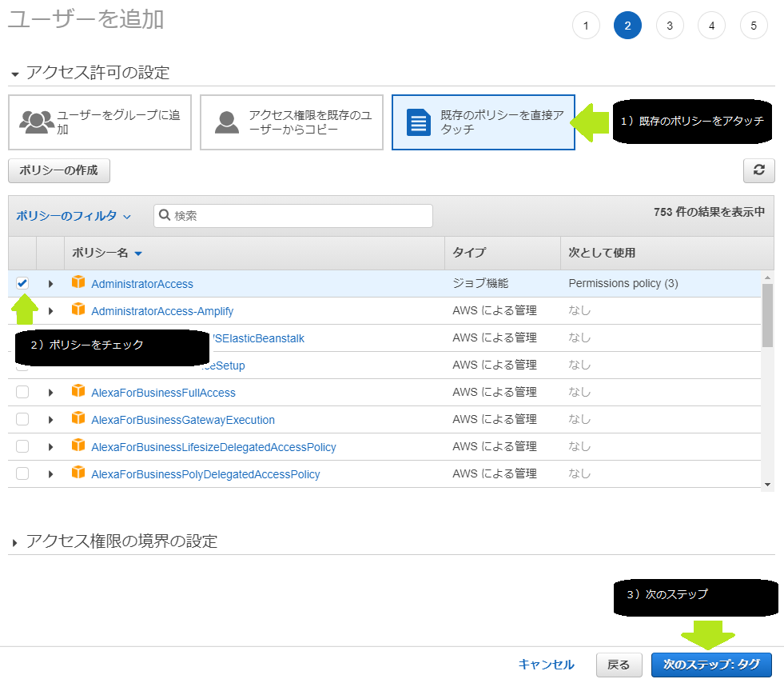Expand the アクセス権限の境界の設定 section
This screenshot has width=784, height=679.
click(14, 542)
